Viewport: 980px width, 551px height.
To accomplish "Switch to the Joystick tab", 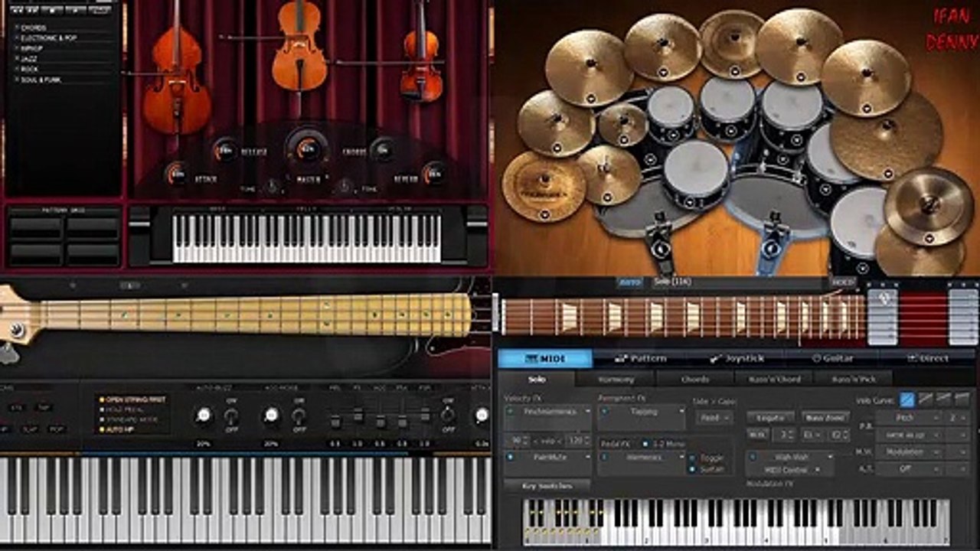I will [736, 359].
